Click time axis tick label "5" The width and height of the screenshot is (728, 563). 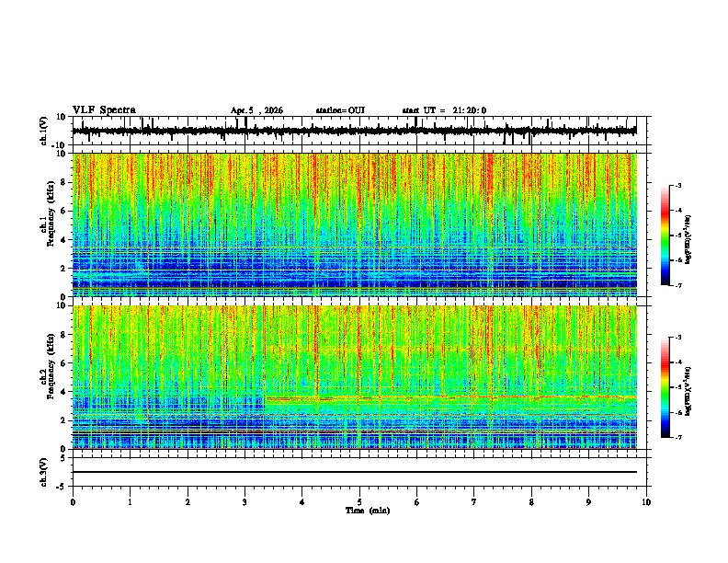[x=359, y=502]
